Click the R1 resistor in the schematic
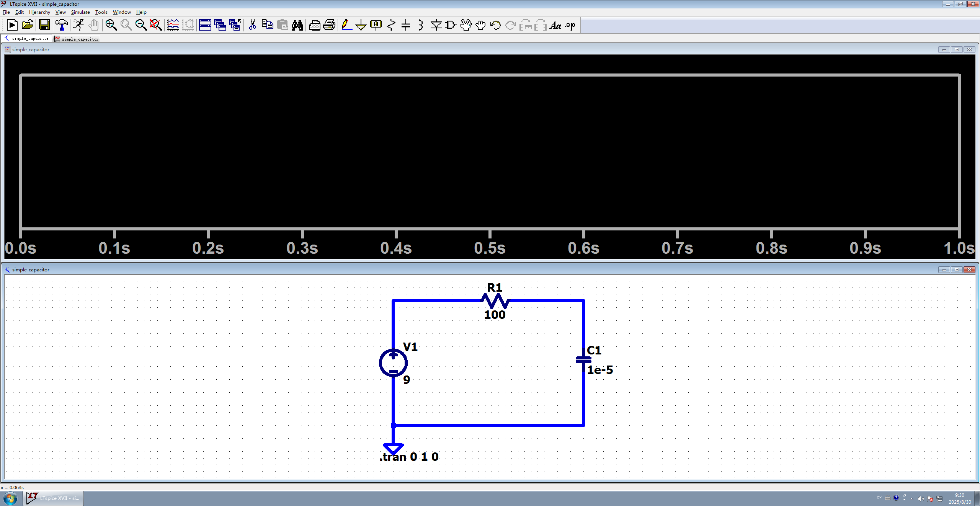980x506 pixels. tap(495, 301)
